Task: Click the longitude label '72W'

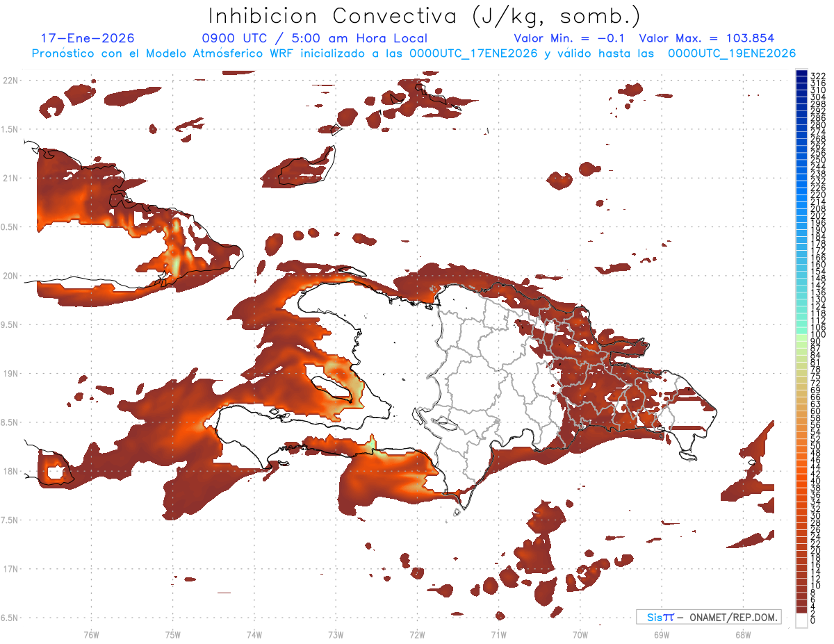Action: tap(417, 634)
